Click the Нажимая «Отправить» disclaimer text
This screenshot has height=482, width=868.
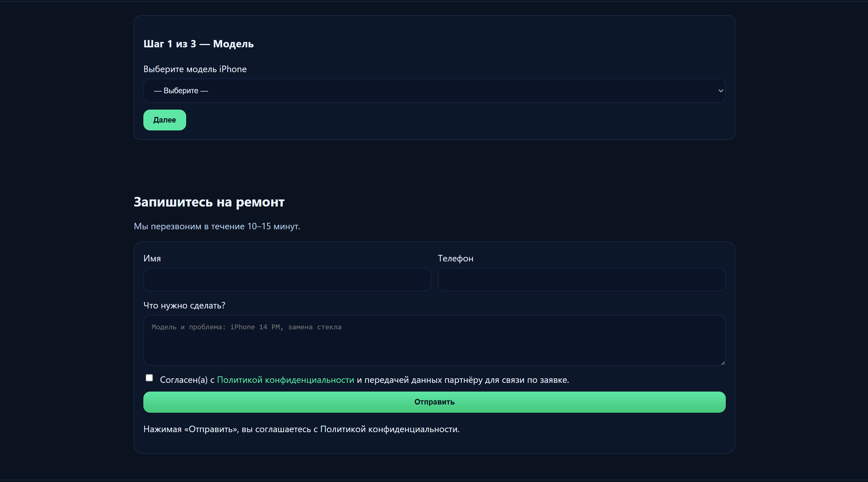pyautogui.click(x=301, y=429)
